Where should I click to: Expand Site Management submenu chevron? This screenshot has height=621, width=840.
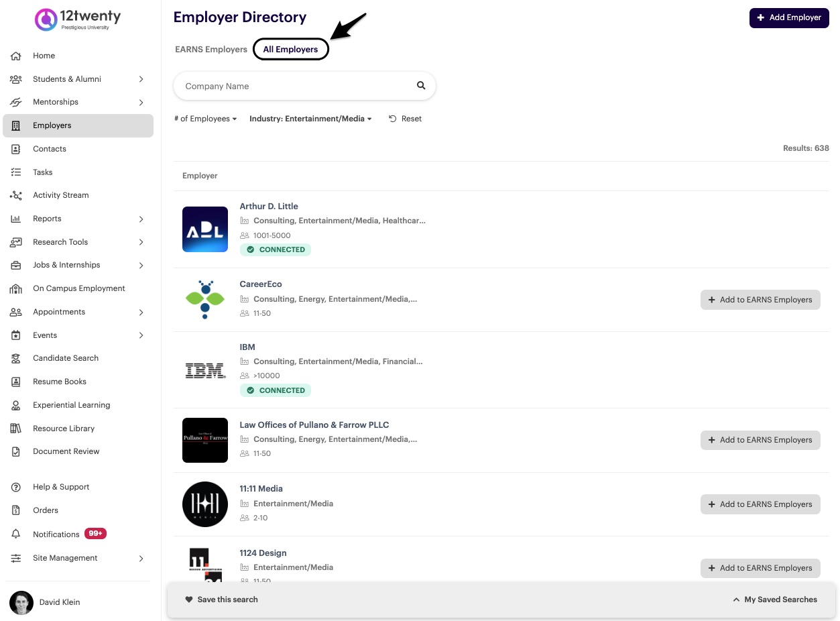pyautogui.click(x=141, y=558)
